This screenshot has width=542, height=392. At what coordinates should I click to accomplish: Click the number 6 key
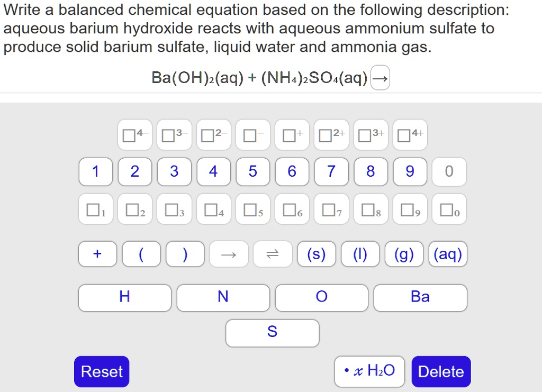292,172
